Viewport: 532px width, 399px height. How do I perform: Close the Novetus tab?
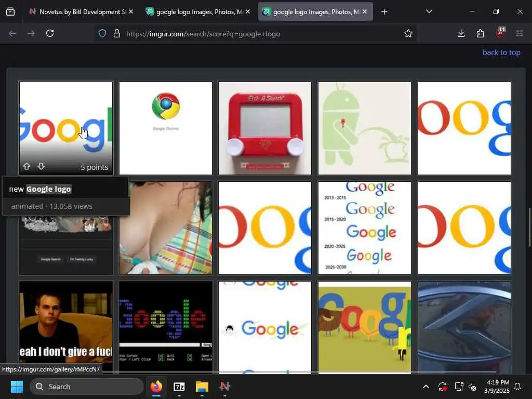[x=131, y=11]
